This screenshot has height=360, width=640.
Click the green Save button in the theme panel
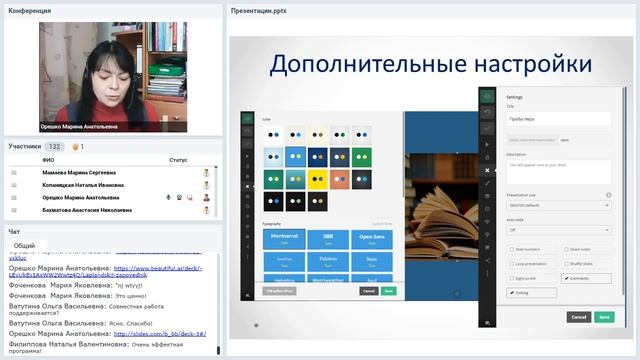[x=389, y=291]
